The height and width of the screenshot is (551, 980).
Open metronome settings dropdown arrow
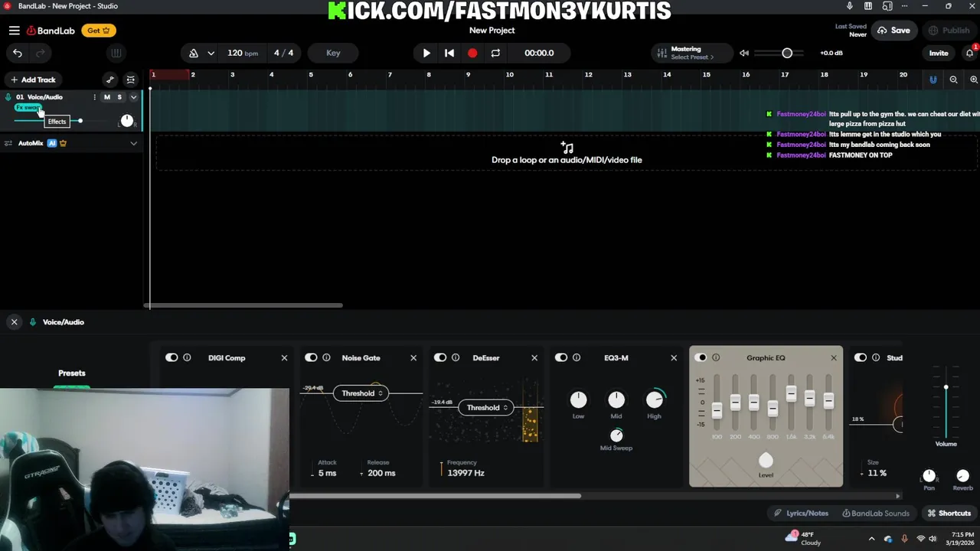[x=211, y=53]
